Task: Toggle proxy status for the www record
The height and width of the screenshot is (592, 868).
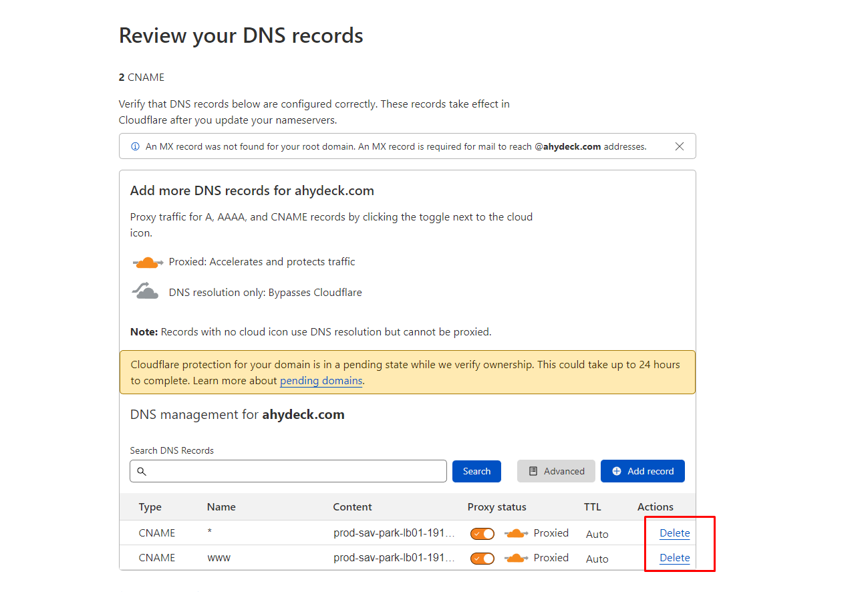Action: 482,558
